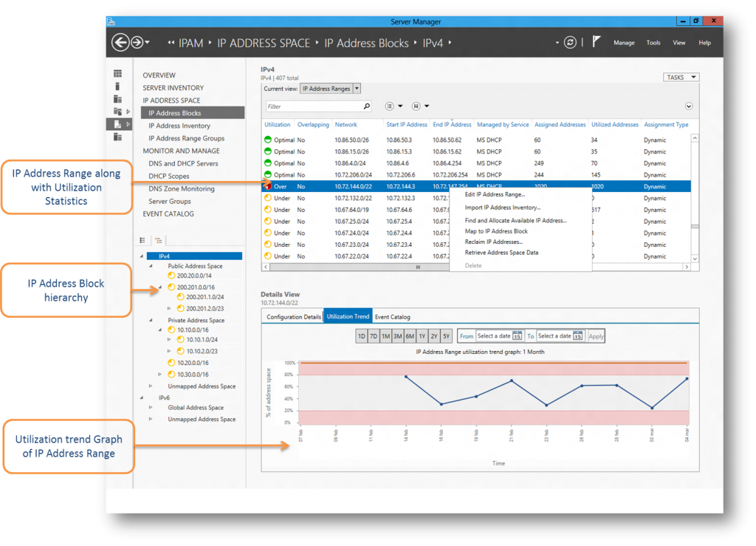Switch the navigation pane to tree view icon

158,240
